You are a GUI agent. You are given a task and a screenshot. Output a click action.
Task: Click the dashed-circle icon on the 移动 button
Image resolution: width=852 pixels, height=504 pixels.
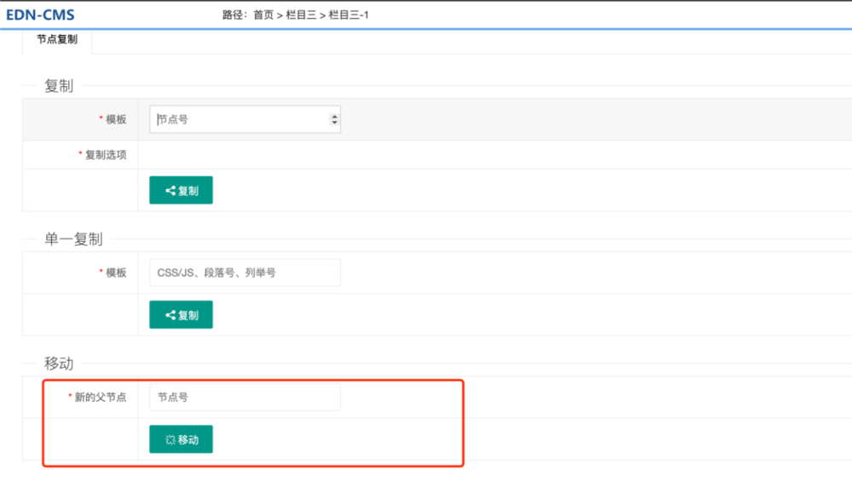point(170,440)
